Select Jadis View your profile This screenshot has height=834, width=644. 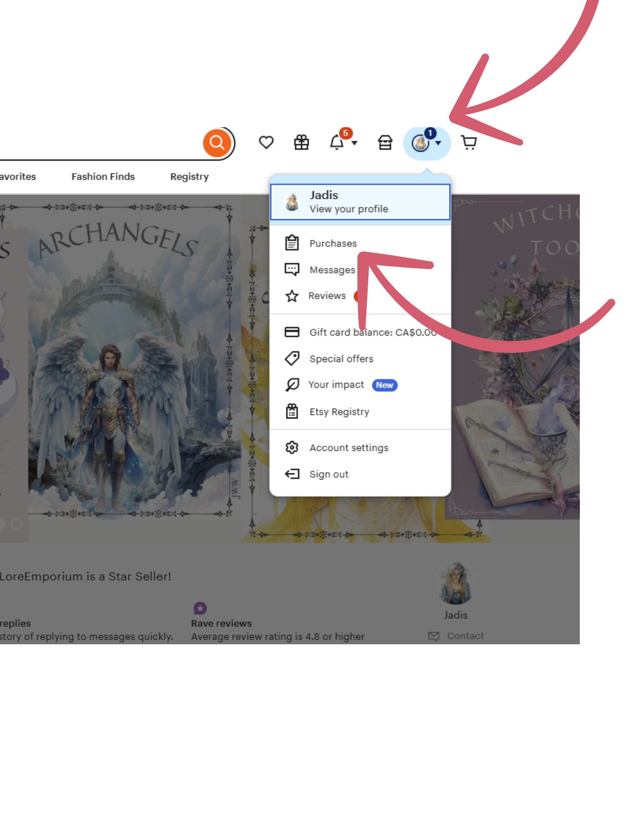(360, 202)
